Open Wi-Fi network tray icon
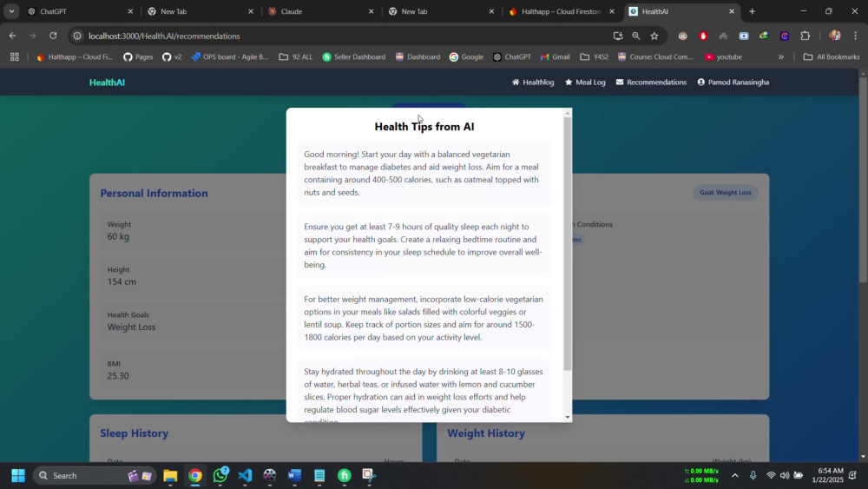The height and width of the screenshot is (489, 868). click(771, 475)
